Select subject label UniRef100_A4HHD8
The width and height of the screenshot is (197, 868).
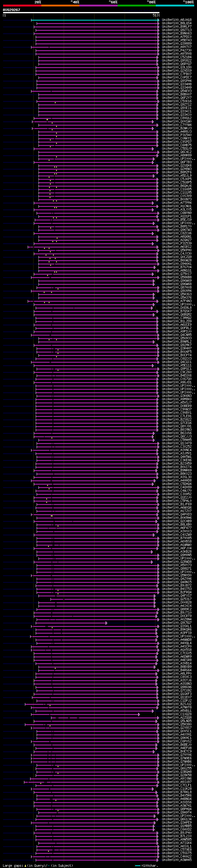point(177,481)
